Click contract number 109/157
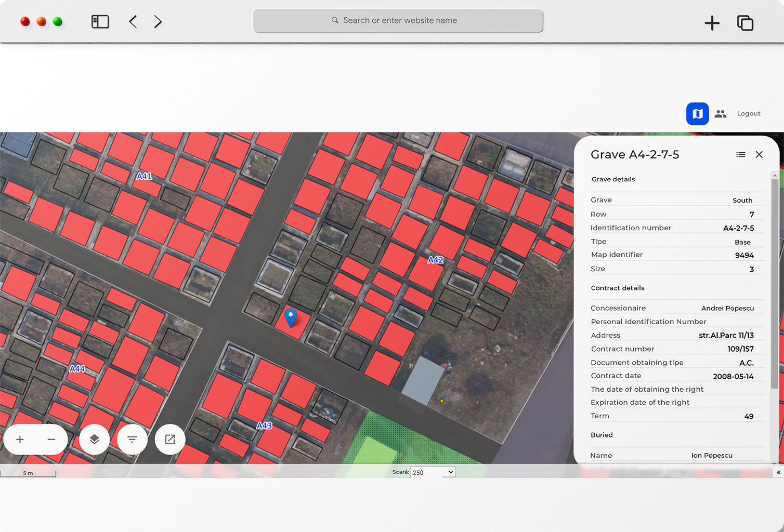The height and width of the screenshot is (532, 784). click(740, 349)
